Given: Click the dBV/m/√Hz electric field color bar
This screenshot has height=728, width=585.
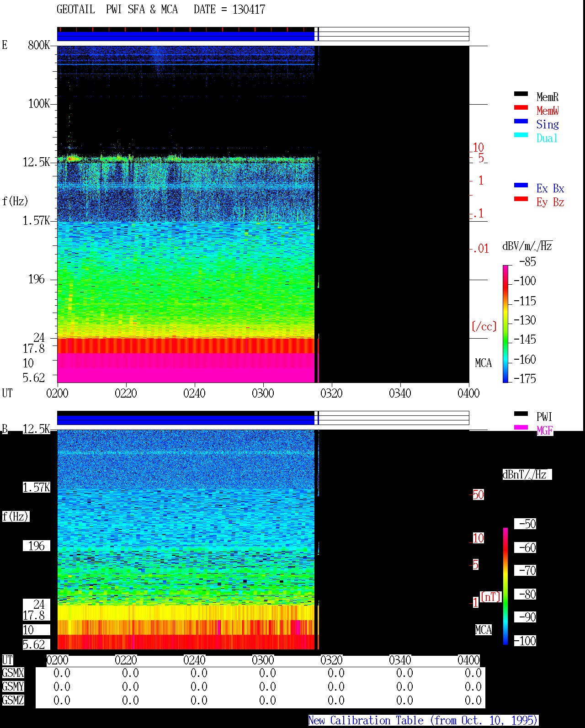Looking at the screenshot, I should (x=505, y=324).
